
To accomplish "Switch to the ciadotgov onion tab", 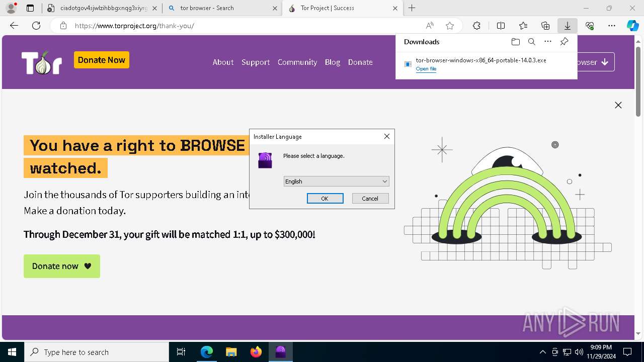I will 101,8.
